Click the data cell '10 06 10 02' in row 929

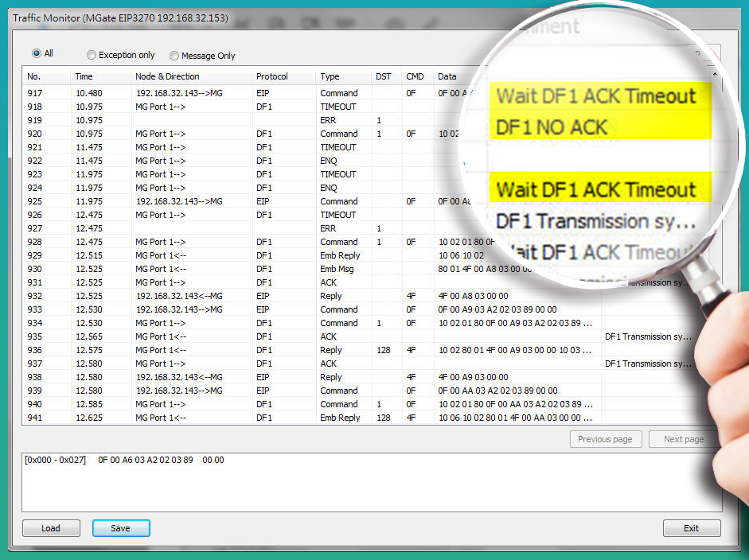pos(461,255)
